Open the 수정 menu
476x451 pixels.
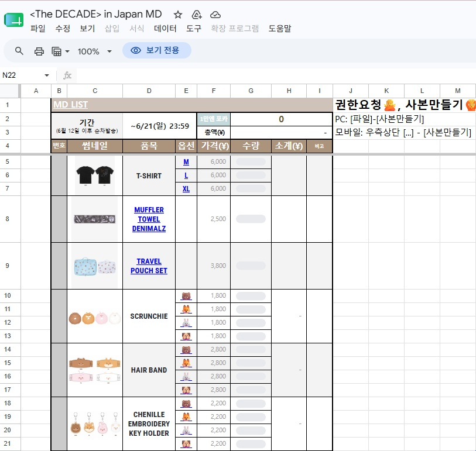(x=63, y=29)
